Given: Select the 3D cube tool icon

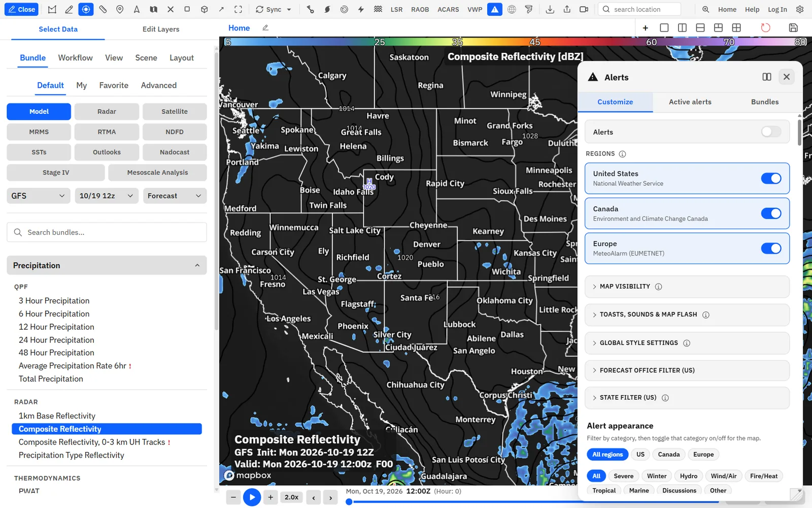Looking at the screenshot, I should 204,9.
